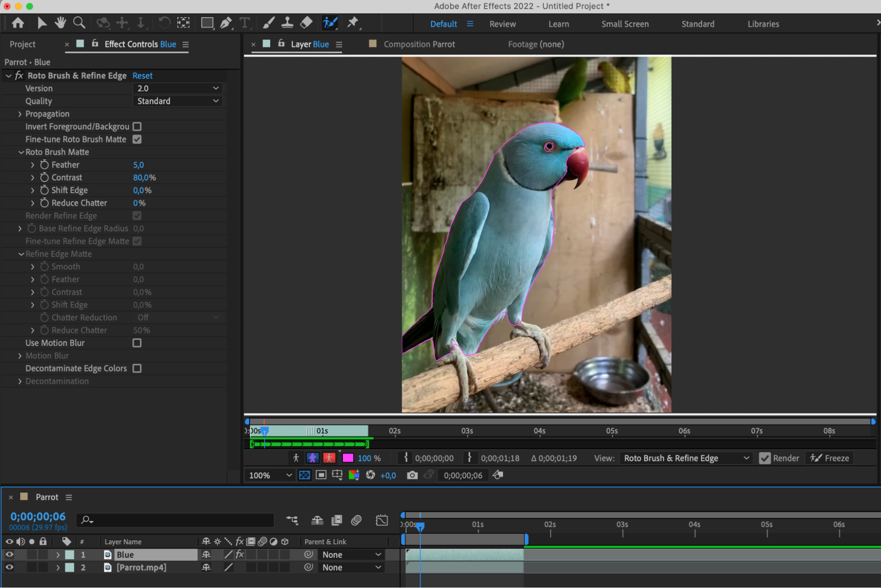Open the Version 2.0 dropdown
The height and width of the screenshot is (588, 881).
point(178,89)
